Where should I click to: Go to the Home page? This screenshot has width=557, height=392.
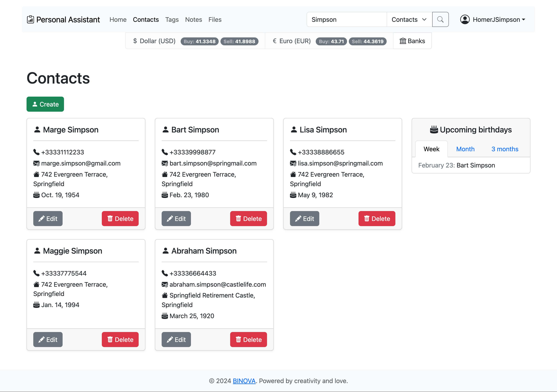coord(118,19)
